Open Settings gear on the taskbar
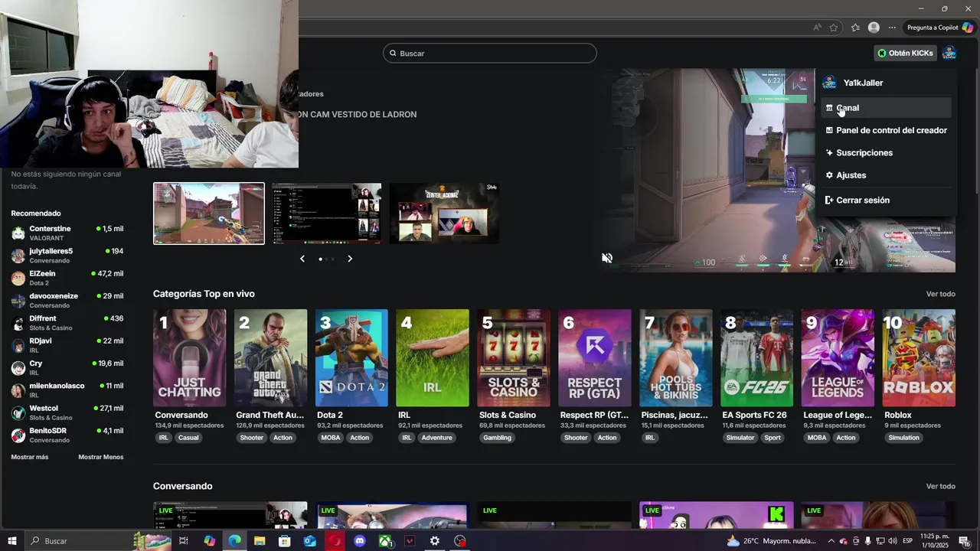Viewport: 980px width, 551px height. [x=435, y=541]
